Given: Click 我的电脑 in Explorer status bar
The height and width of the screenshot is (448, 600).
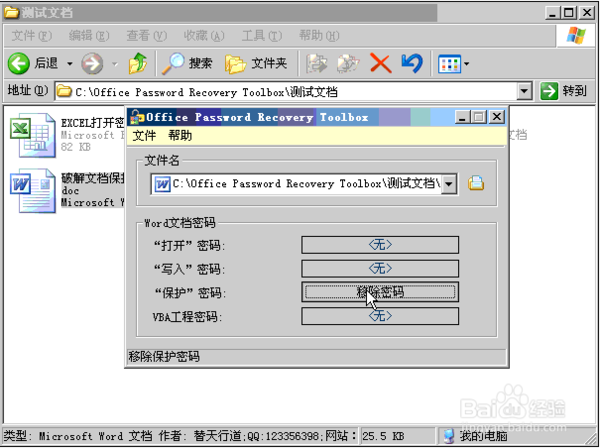Looking at the screenshot, I should click(475, 436).
